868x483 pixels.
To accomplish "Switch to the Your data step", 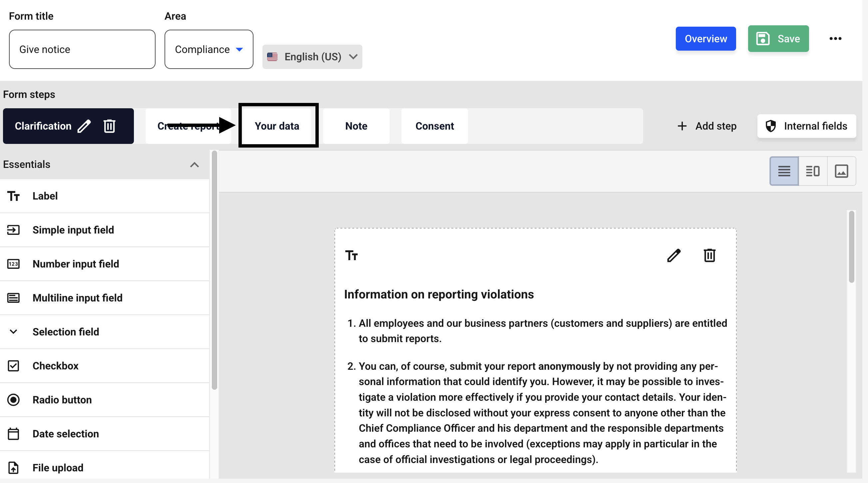I will (277, 126).
